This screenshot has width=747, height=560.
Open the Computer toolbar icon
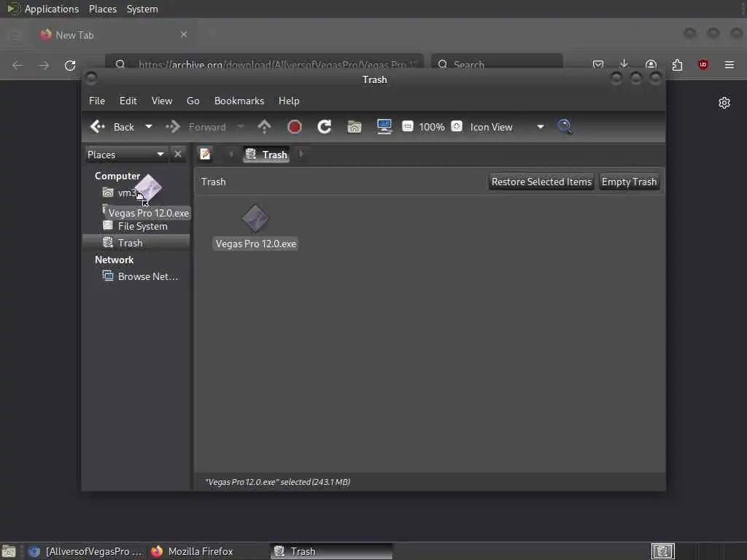point(384,127)
